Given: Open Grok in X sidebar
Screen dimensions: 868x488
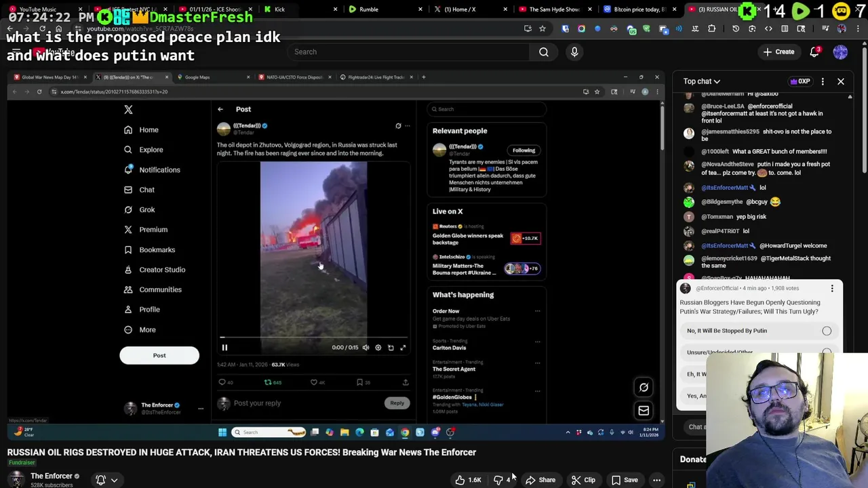Looking at the screenshot, I should (140, 209).
